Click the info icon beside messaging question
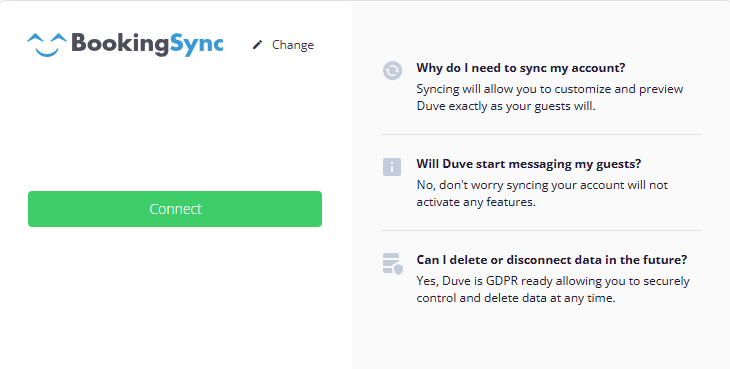The width and height of the screenshot is (730, 369). click(392, 167)
